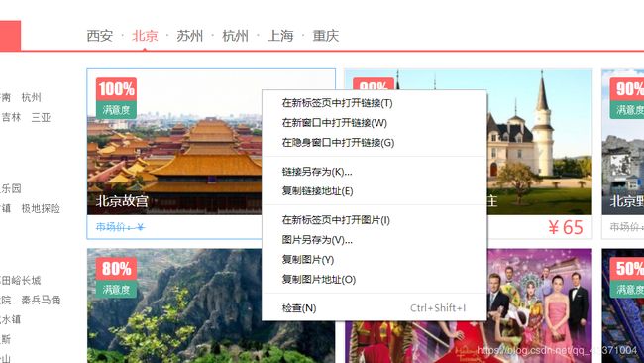Screen dimensions: 644x363
Task: Click the 90% 满意度 badge on far-right card
Action: [627, 98]
